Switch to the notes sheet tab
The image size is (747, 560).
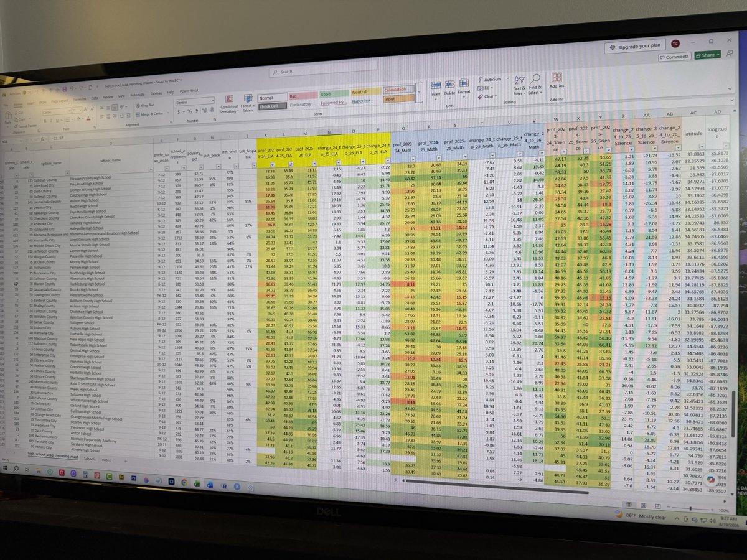(x=106, y=460)
